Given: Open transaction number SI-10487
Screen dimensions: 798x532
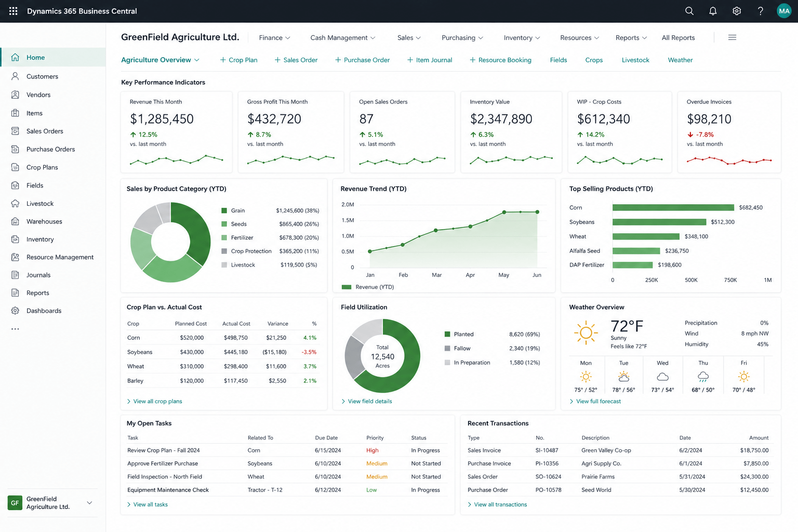Looking at the screenshot, I should click(547, 450).
